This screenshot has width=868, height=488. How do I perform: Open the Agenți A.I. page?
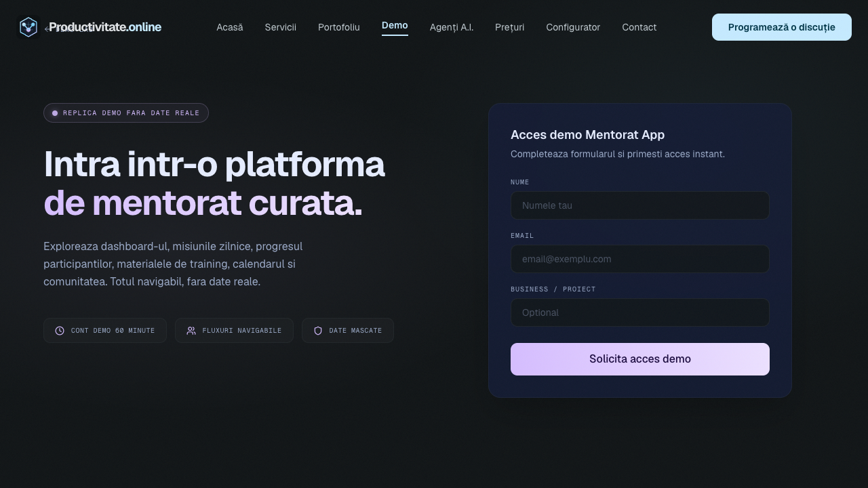(452, 27)
